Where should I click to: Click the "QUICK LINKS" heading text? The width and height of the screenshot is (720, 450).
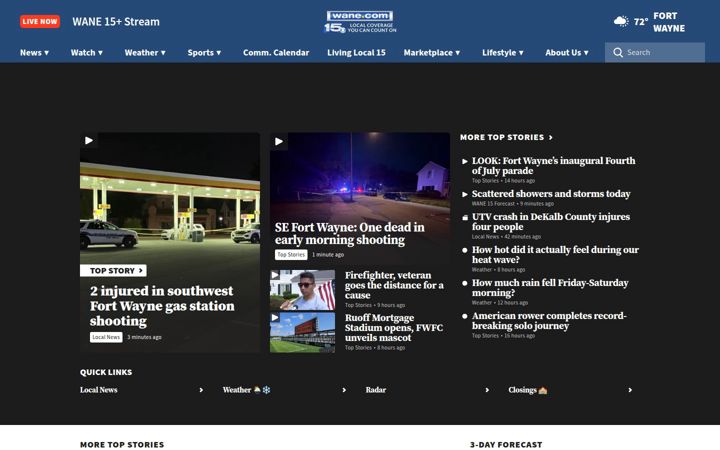(x=106, y=372)
